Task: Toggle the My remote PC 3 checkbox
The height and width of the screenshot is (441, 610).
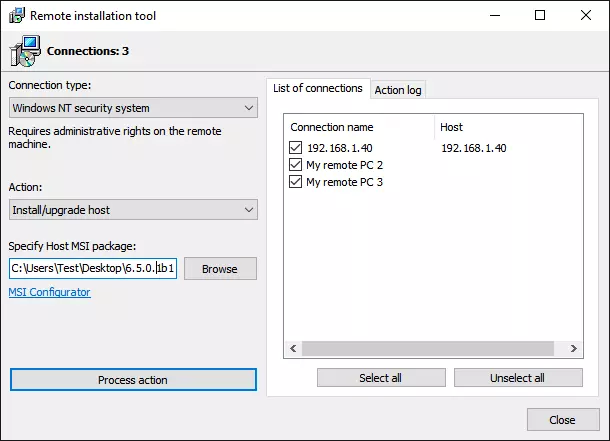Action: pos(295,182)
